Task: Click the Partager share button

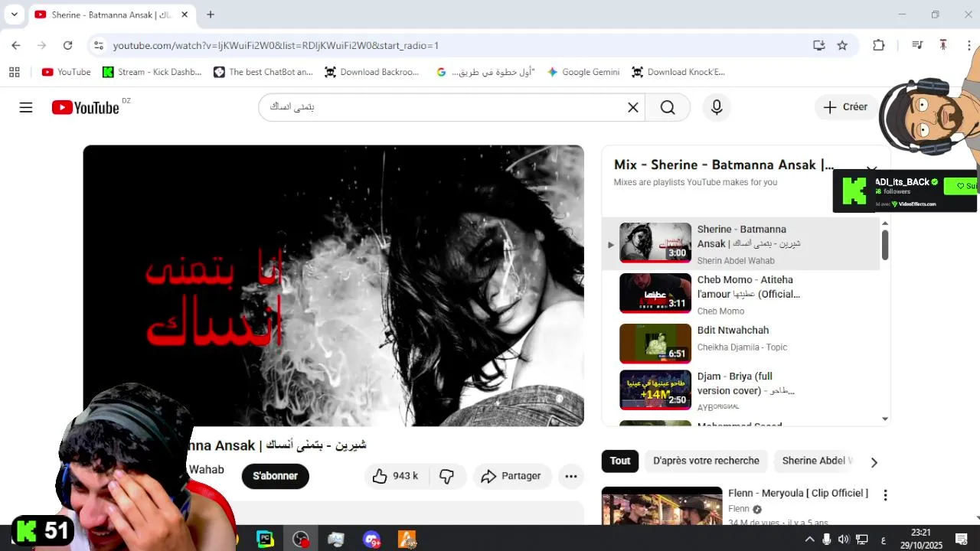Action: 511,476
